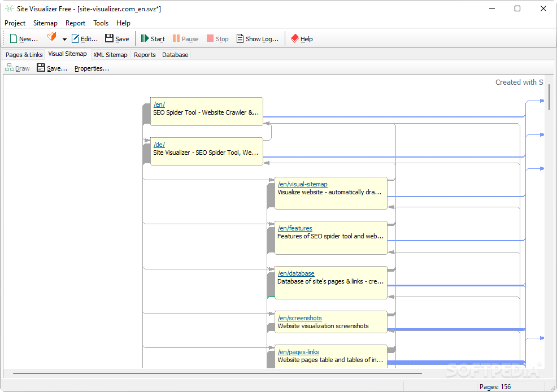Open the /en/features link
The width and height of the screenshot is (557, 392).
pos(295,228)
